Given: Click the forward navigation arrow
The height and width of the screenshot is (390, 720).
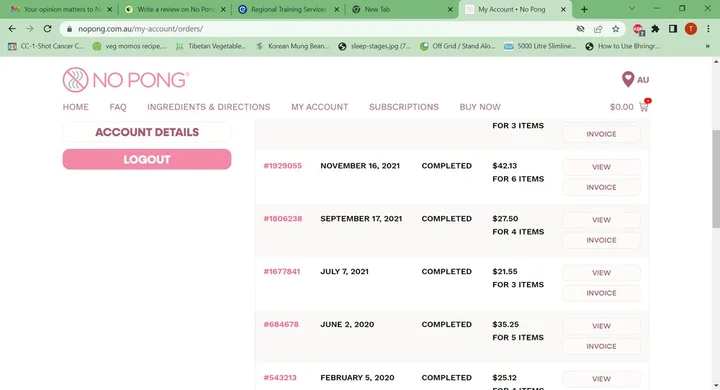Looking at the screenshot, I should click(29, 28).
